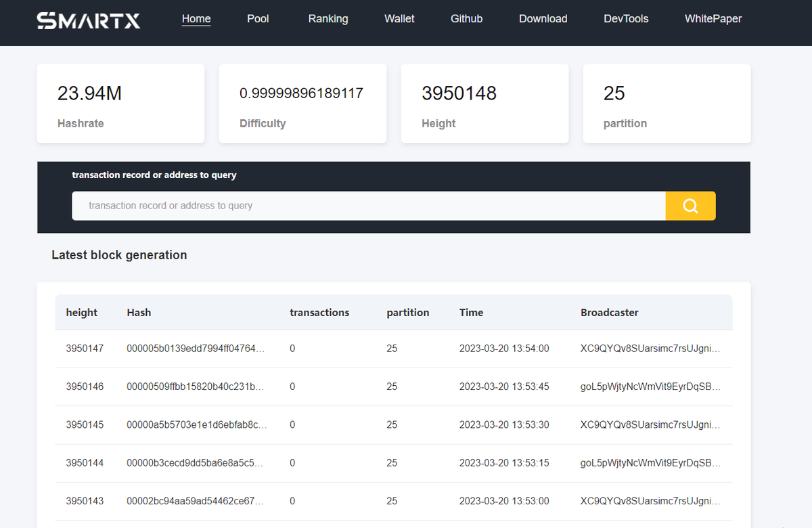The width and height of the screenshot is (812, 528).
Task: Open block height 3950147
Action: pyautogui.click(x=85, y=349)
